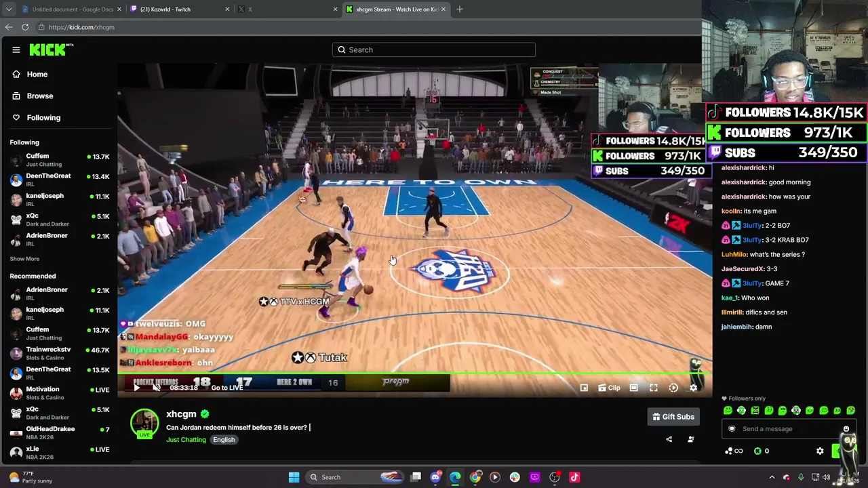Click the follow user icon below Gift Subs
The image size is (868, 488).
[x=691, y=439]
